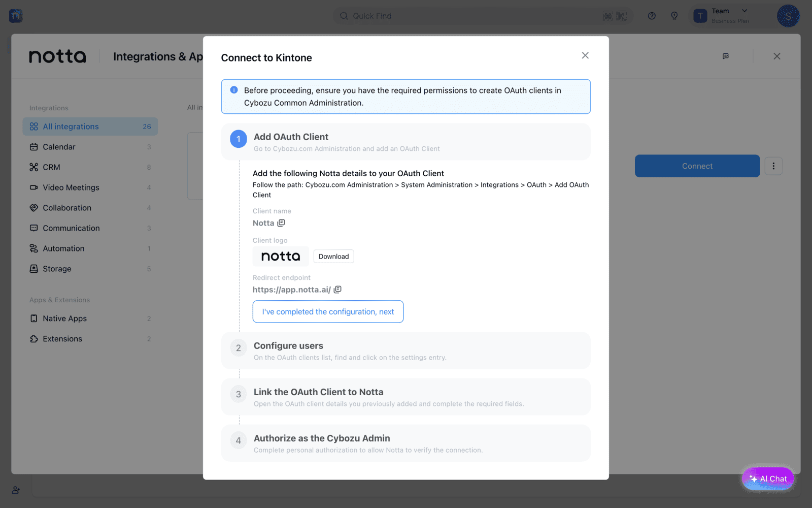
Task: Download the Notta client logo
Action: 333,257
